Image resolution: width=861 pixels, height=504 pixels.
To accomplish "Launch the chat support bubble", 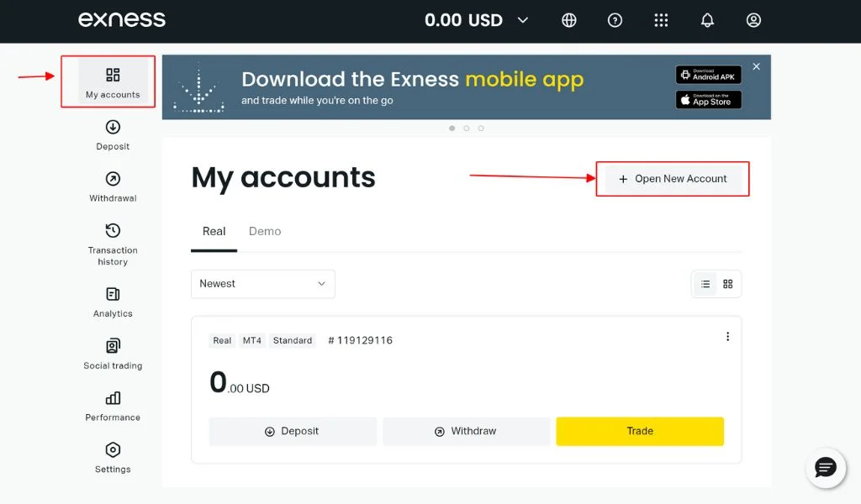I will click(825, 468).
